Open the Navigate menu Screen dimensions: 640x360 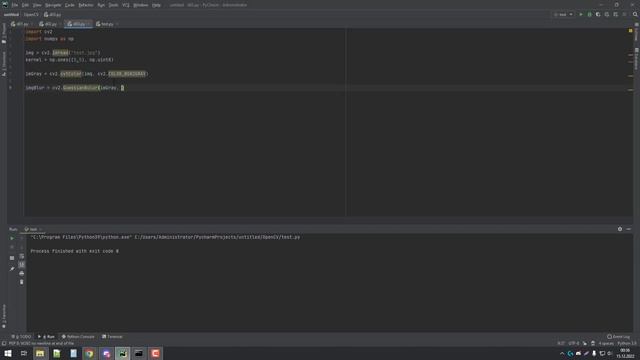[x=53, y=5]
